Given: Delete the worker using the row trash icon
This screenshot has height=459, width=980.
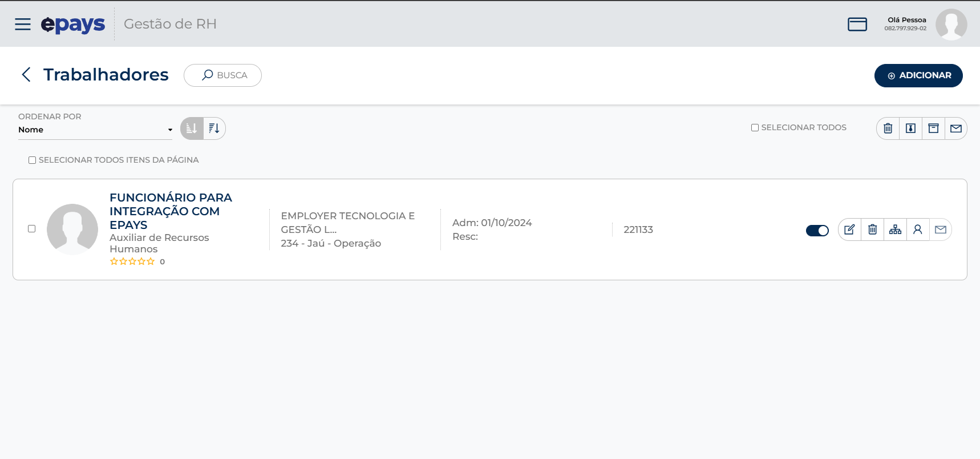Looking at the screenshot, I should point(872,230).
